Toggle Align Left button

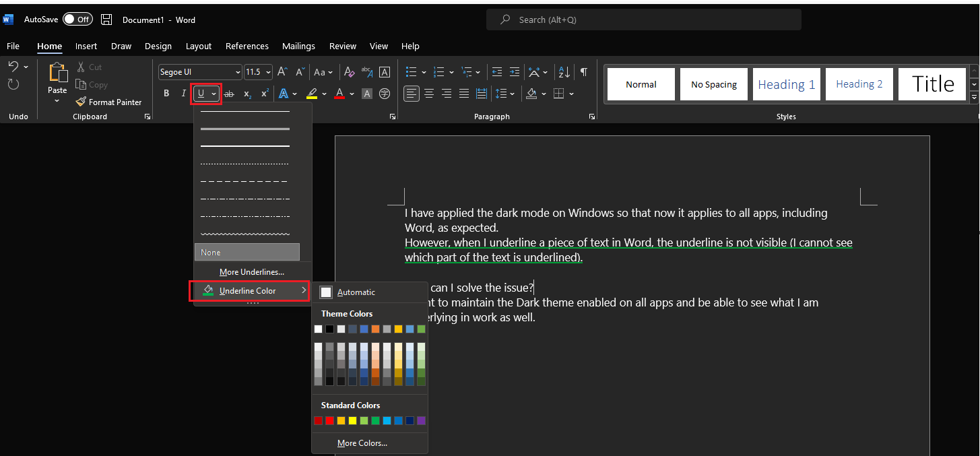click(412, 94)
